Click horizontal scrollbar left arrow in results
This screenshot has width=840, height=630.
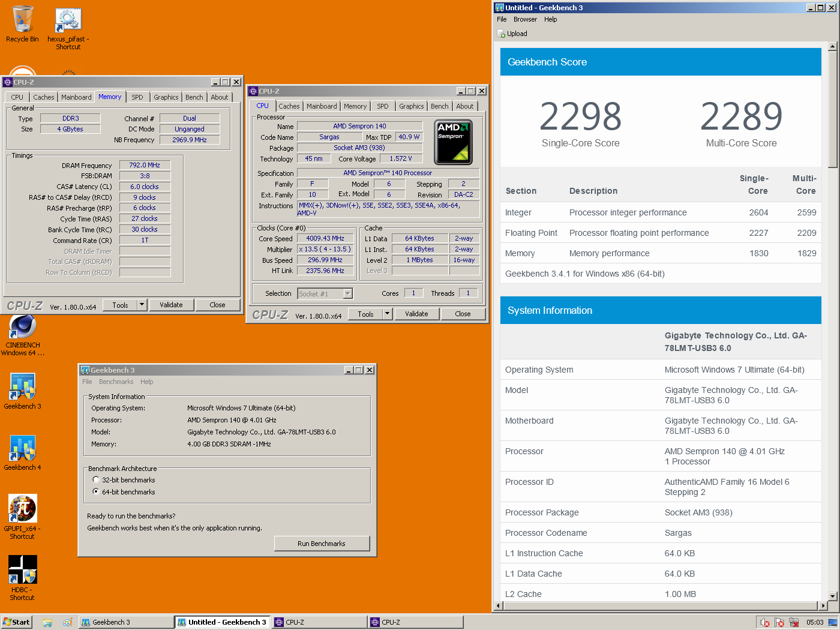click(x=497, y=606)
